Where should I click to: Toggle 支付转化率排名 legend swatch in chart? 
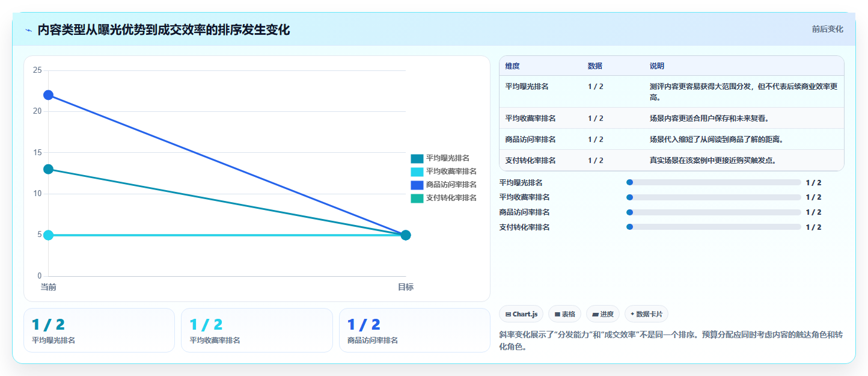[x=417, y=198]
